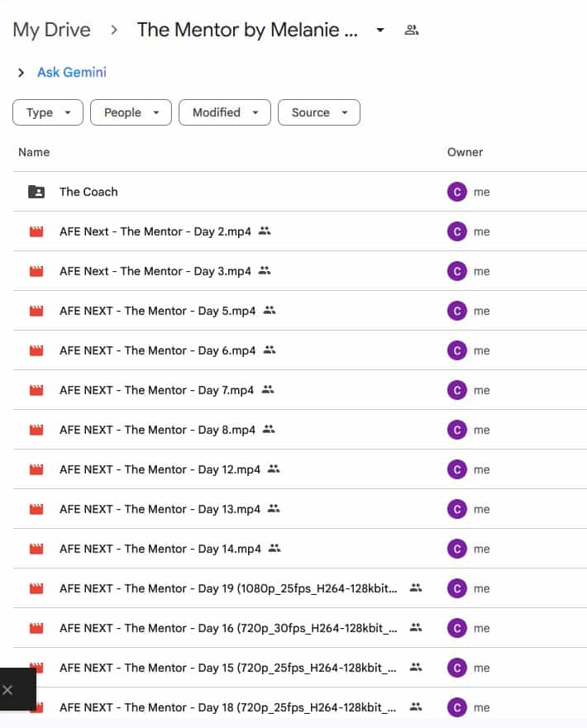Viewport: 587px width, 728px height.
Task: Click the video icon for Day 12.mp4
Action: click(x=36, y=469)
